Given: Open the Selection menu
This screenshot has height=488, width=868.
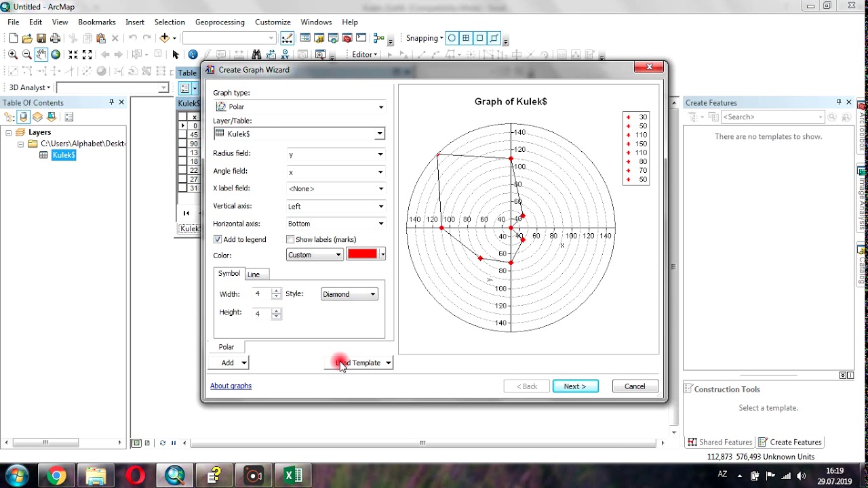Looking at the screenshot, I should tap(170, 22).
